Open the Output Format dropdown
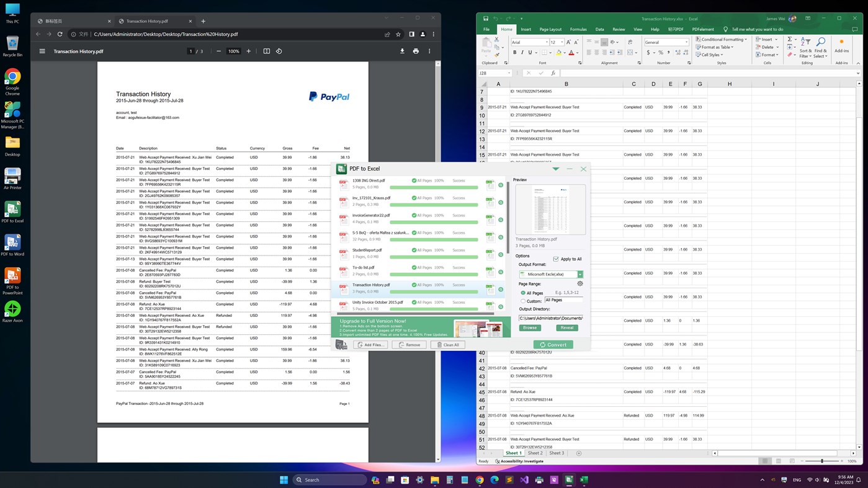Viewport: 868px width, 488px height. point(579,273)
